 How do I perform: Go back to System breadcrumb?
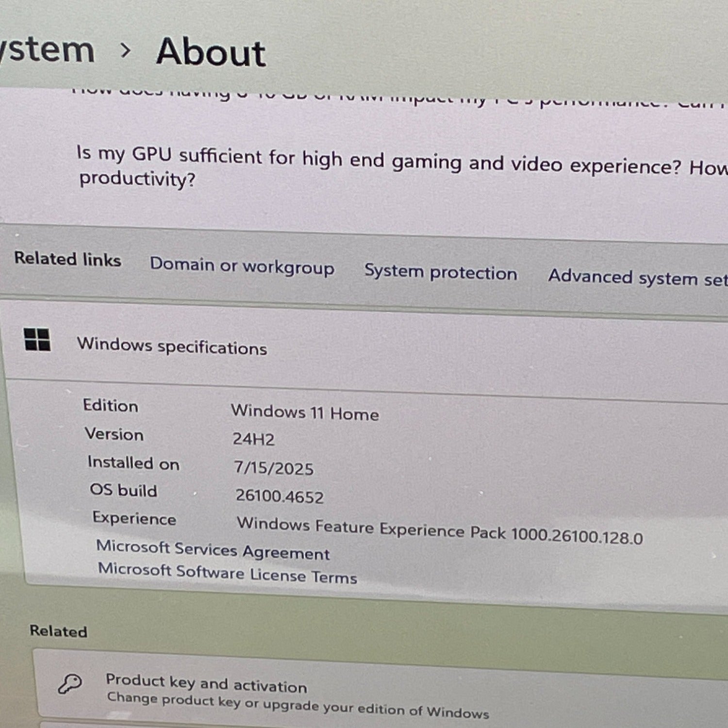point(47,50)
